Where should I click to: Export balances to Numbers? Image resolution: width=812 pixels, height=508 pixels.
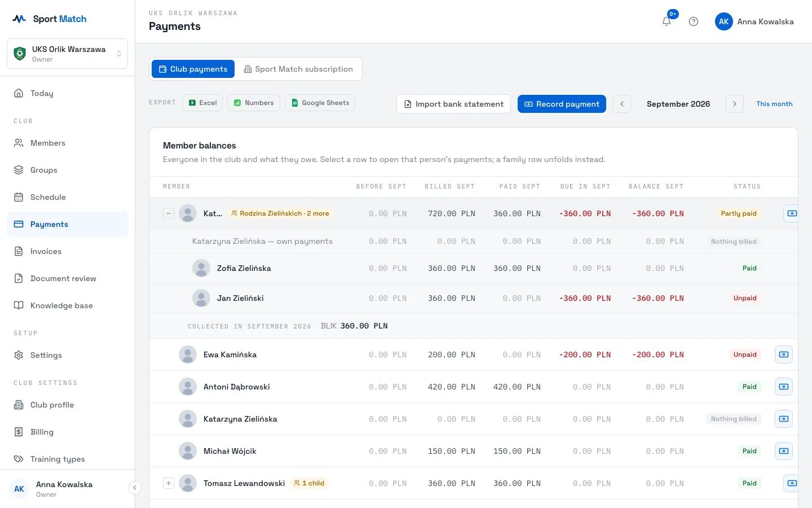tap(254, 103)
